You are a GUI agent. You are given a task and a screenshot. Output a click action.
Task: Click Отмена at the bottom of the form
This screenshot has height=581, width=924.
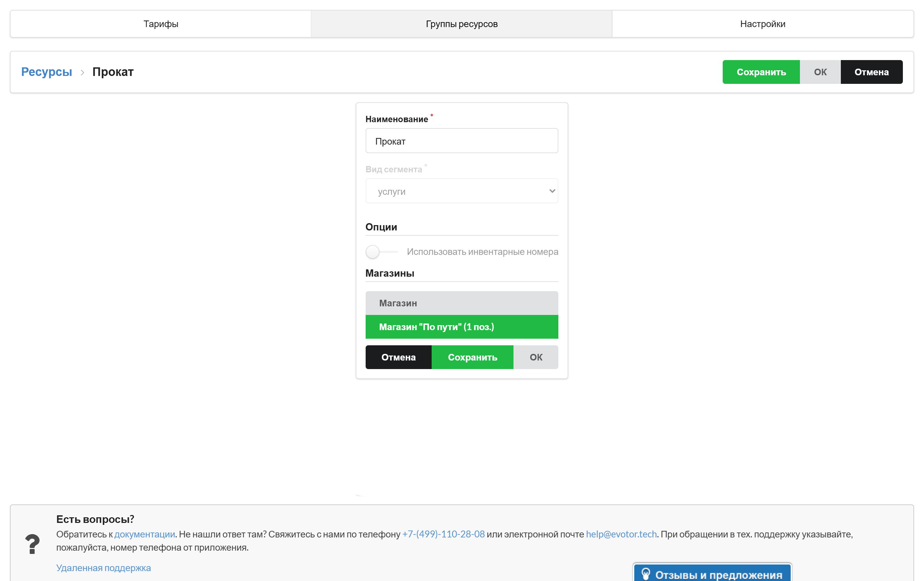[x=398, y=357]
